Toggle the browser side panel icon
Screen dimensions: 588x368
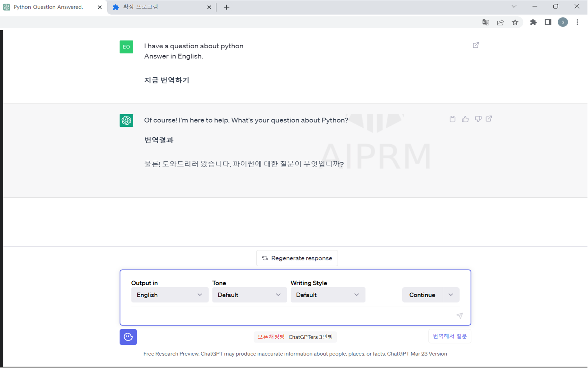click(548, 22)
